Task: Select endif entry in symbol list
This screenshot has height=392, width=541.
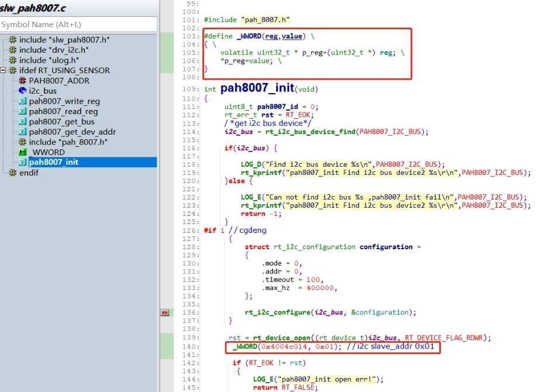Action: point(29,173)
